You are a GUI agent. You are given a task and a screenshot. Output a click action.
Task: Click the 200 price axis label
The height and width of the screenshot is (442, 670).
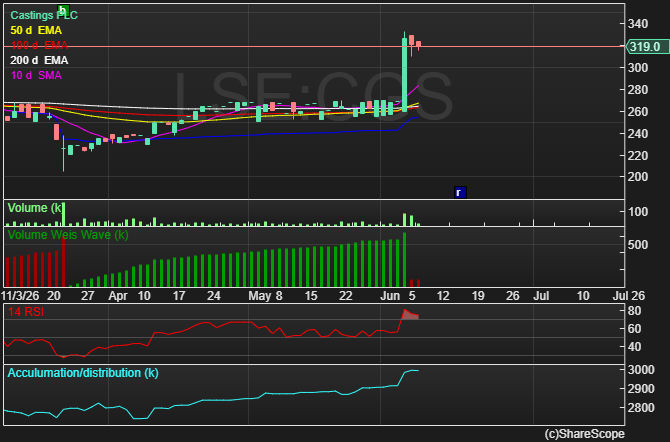pyautogui.click(x=638, y=177)
